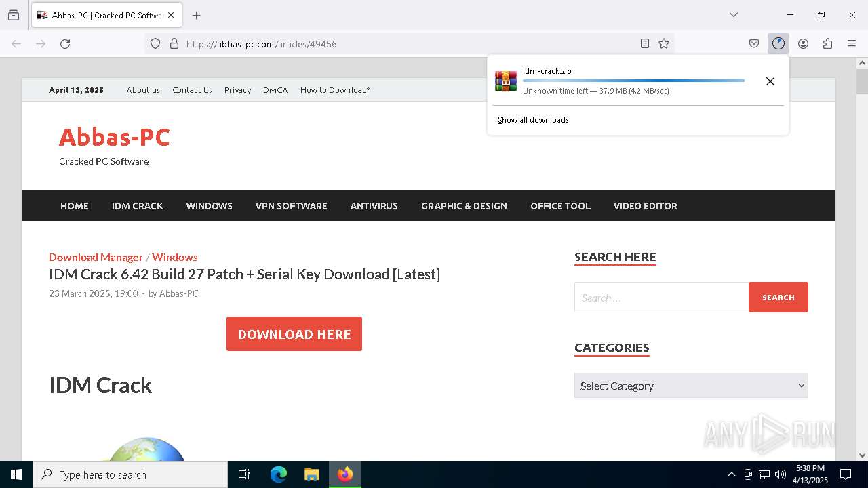868x488 pixels.
Task: Click idm-crack.zip file archive icon
Action: click(x=506, y=81)
